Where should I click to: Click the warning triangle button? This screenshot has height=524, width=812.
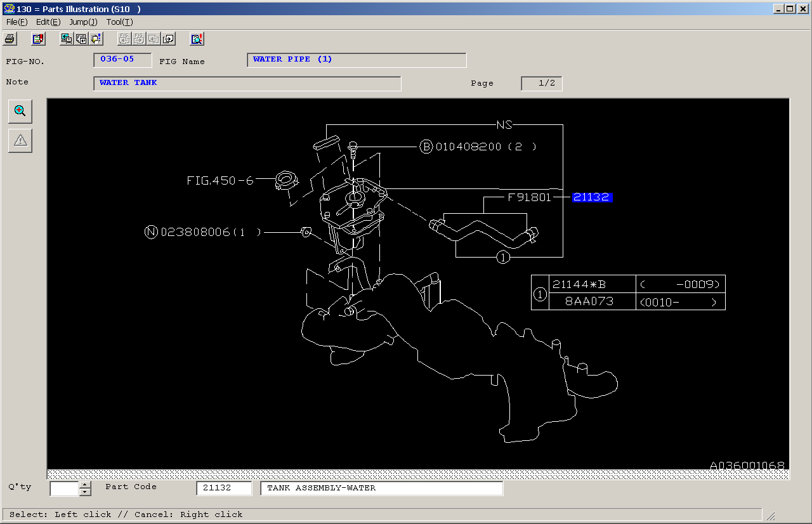20,141
